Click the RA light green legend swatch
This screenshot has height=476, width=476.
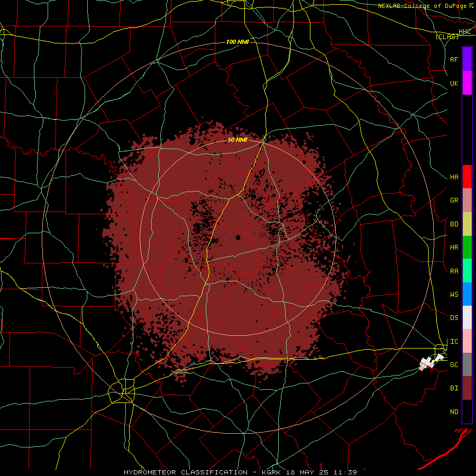pyautogui.click(x=467, y=271)
